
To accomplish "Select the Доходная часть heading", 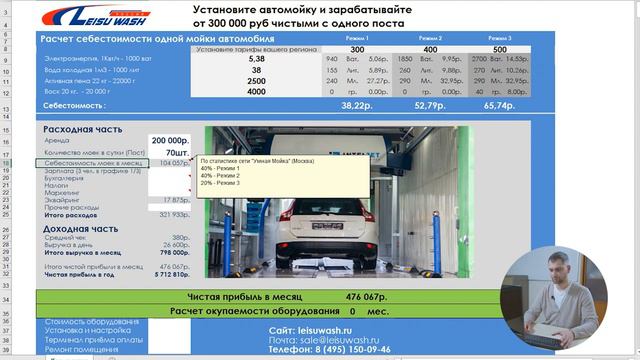I will [x=81, y=229].
